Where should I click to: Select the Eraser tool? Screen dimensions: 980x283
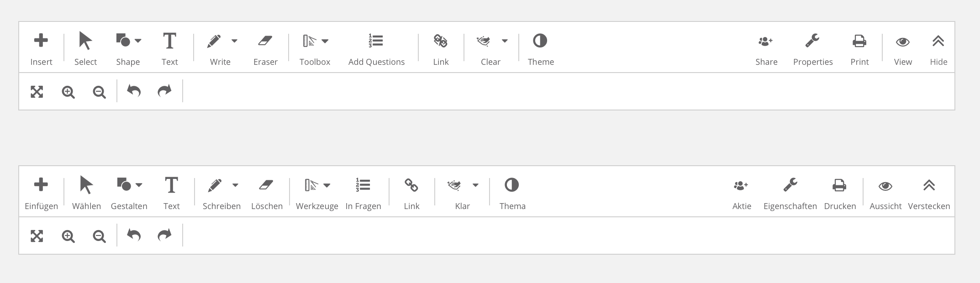[265, 41]
